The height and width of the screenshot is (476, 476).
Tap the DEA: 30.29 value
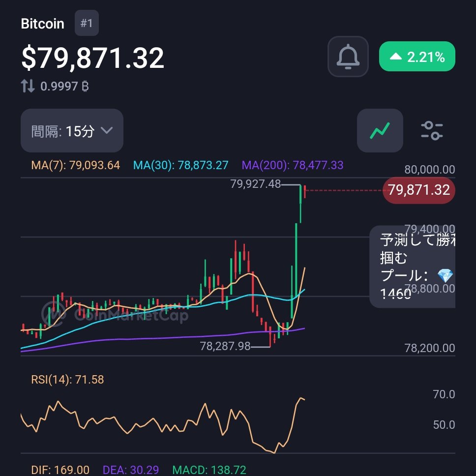click(130, 470)
